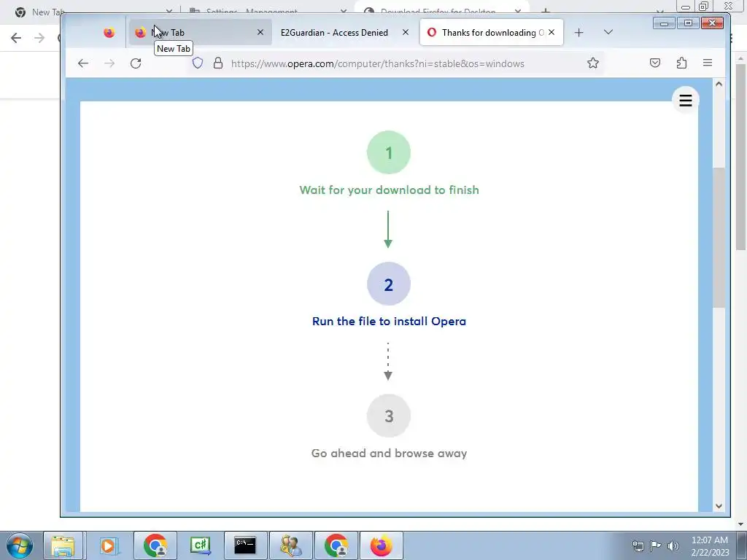747x560 pixels.
Task: Open tracking protection shield icon
Action: coord(197,63)
